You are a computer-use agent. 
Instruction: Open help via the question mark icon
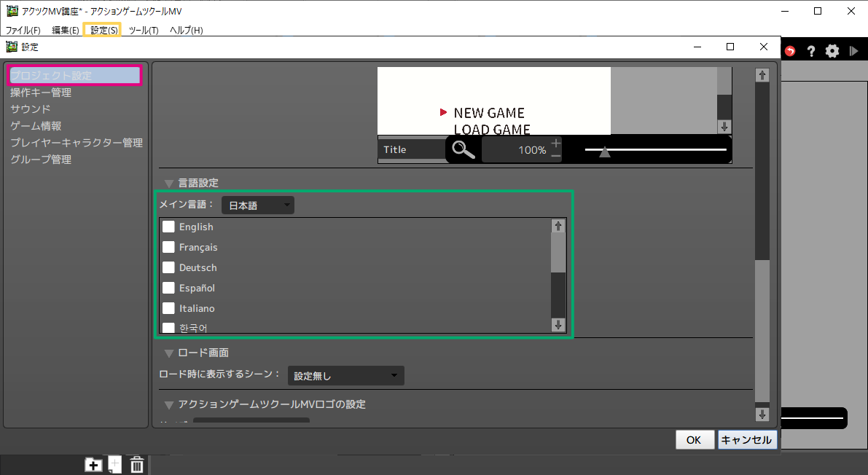810,51
